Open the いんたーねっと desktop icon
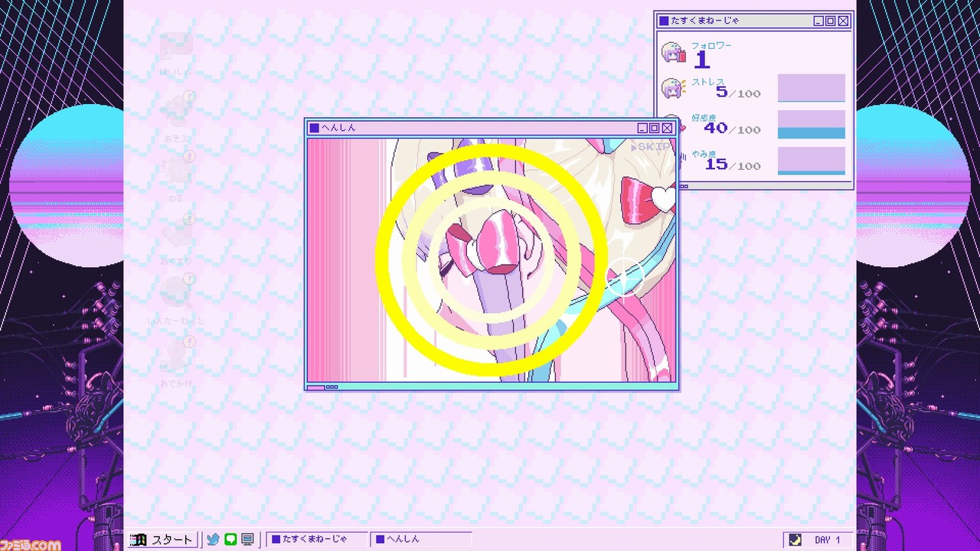980x551 pixels. click(x=176, y=299)
